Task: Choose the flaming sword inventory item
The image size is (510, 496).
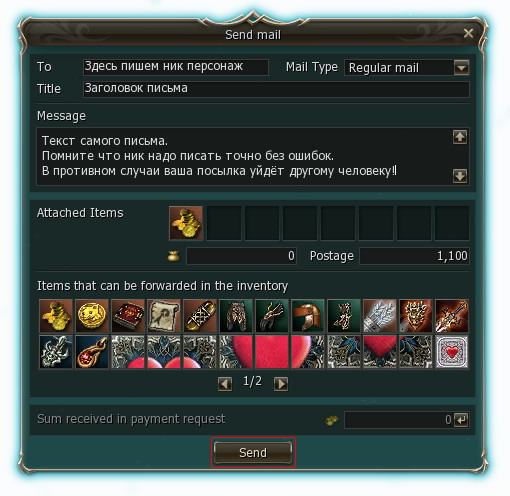Action: pos(452,316)
